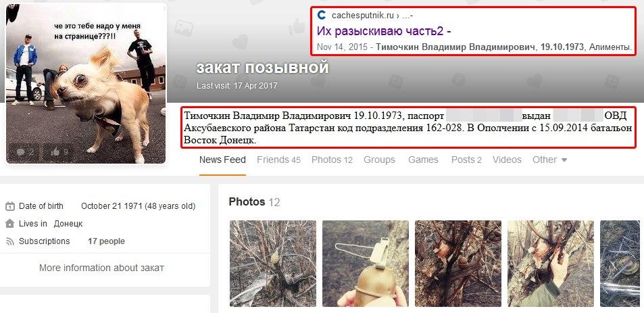The width and height of the screenshot is (644, 313).
Task: Open the Friends 45 tab
Action: [279, 160]
